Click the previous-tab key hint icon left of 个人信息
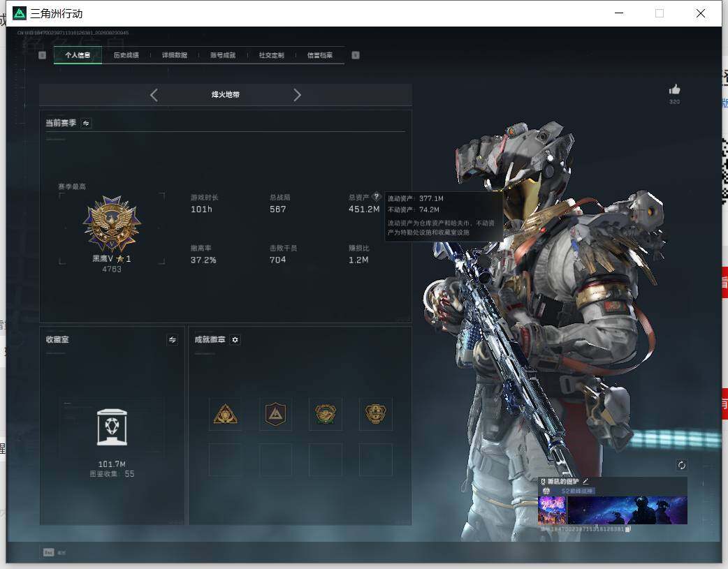Screen dimensions: 728x569 pyautogui.click(x=42, y=55)
